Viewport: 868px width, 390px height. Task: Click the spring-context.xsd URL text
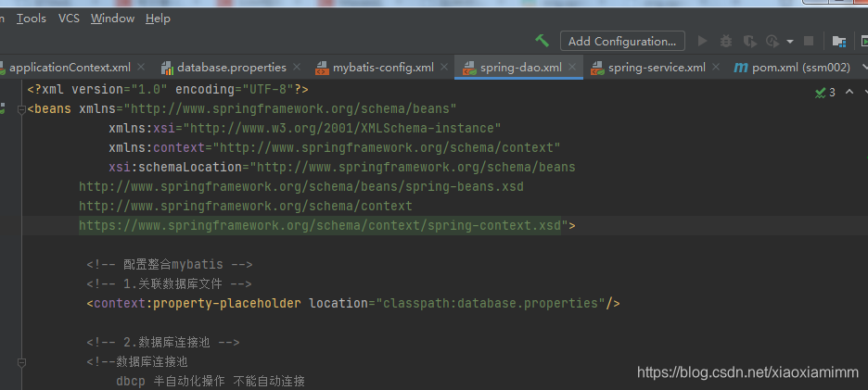tap(320, 226)
